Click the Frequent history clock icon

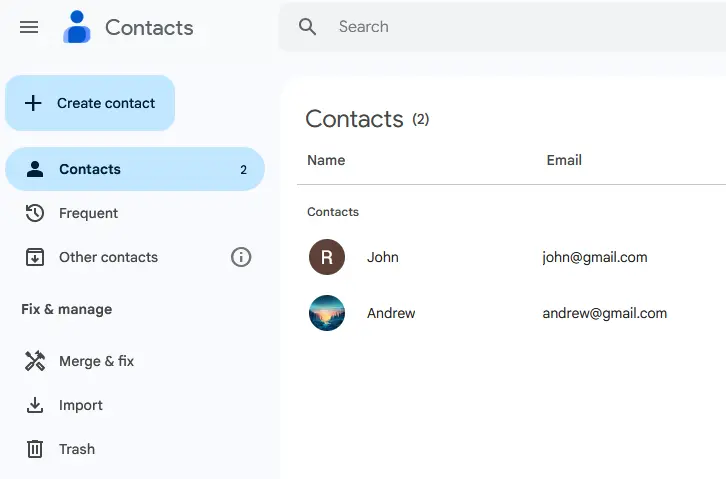[x=35, y=213]
